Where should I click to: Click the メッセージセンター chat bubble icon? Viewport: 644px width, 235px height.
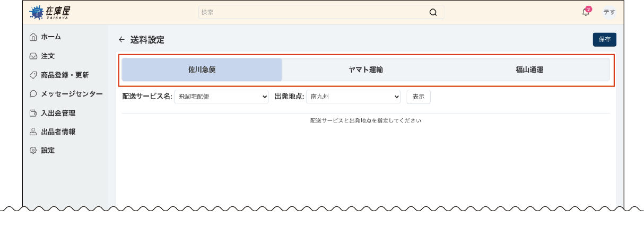click(x=33, y=94)
